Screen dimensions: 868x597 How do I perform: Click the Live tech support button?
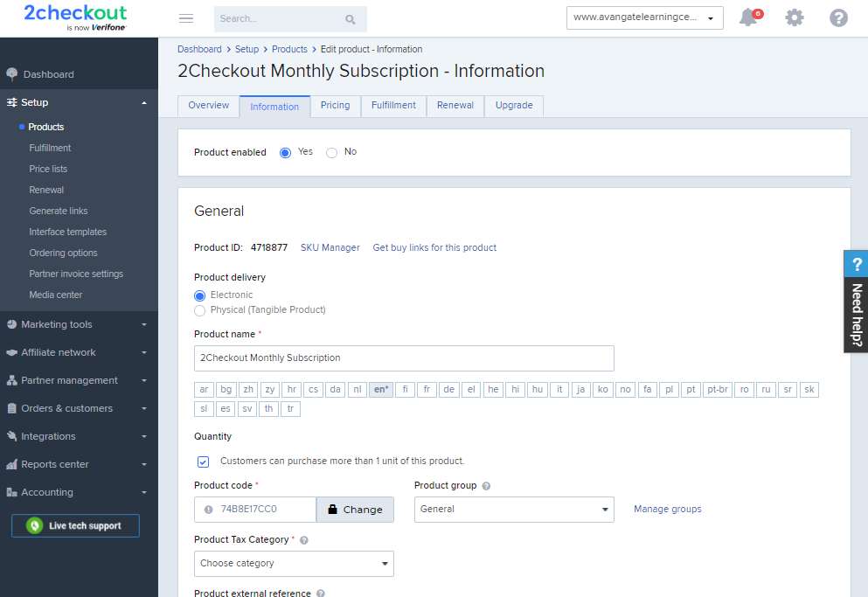click(75, 526)
